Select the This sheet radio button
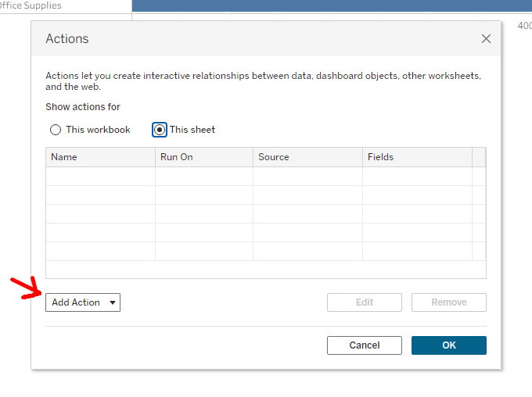532x397 pixels. point(160,130)
